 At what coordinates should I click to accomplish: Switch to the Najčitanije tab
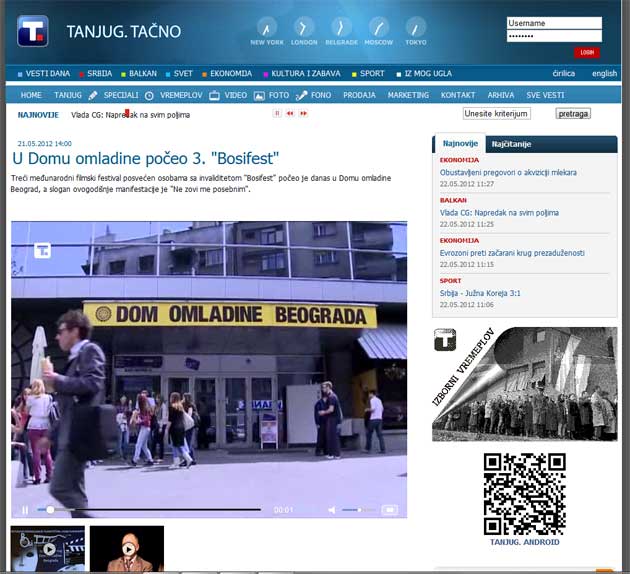click(x=511, y=144)
